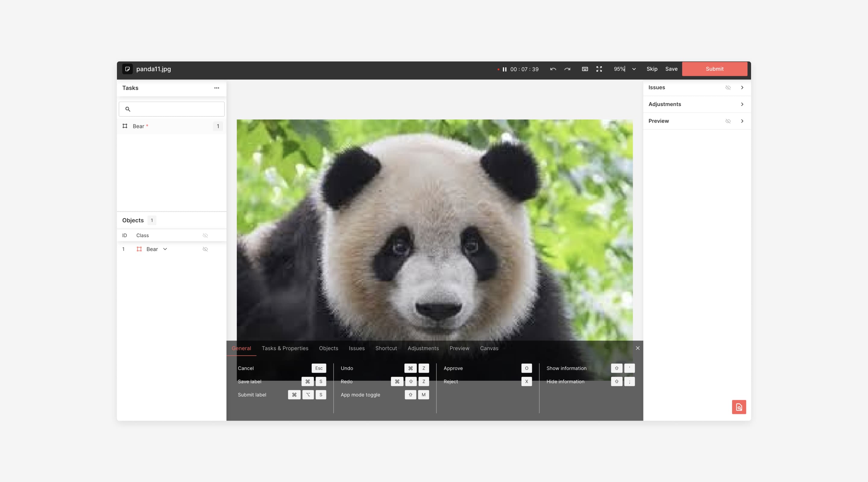Open the Bear class dropdown in Objects
Image resolution: width=868 pixels, height=482 pixels.
165,249
